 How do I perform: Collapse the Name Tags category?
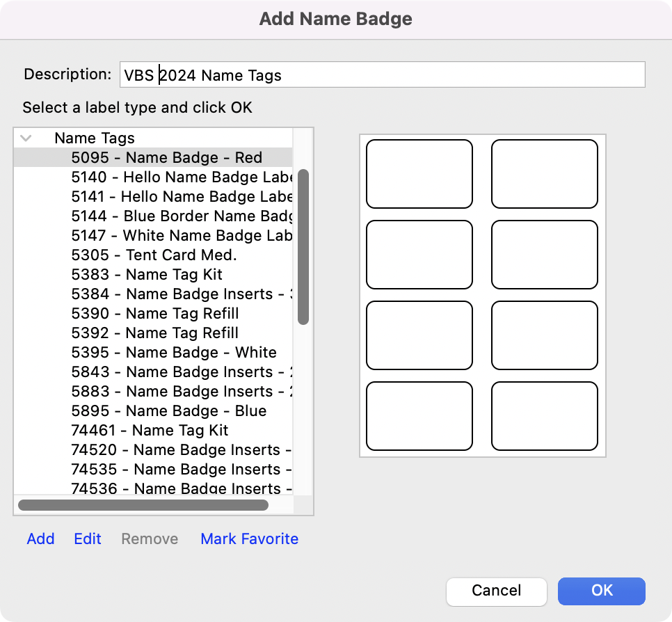click(26, 138)
